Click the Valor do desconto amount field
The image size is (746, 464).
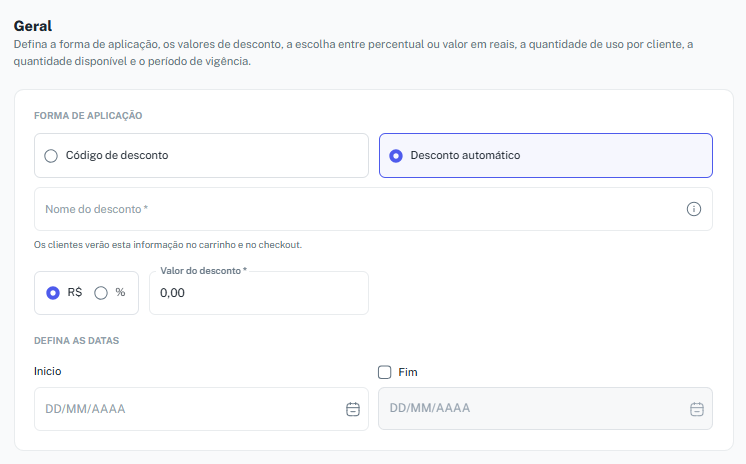coord(259,293)
